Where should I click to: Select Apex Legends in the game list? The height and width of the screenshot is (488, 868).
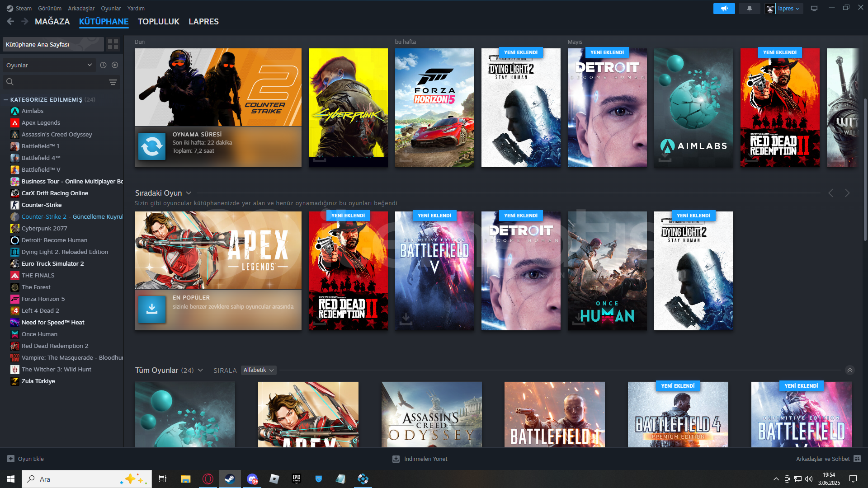(41, 122)
